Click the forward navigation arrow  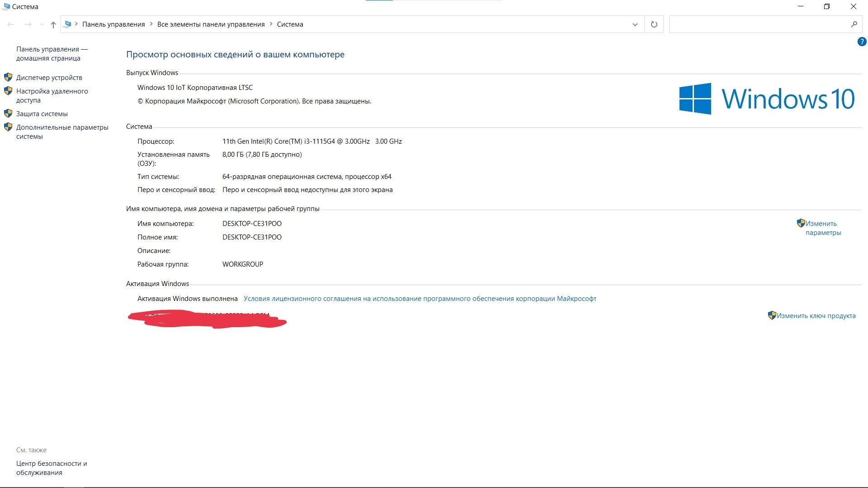(x=28, y=24)
